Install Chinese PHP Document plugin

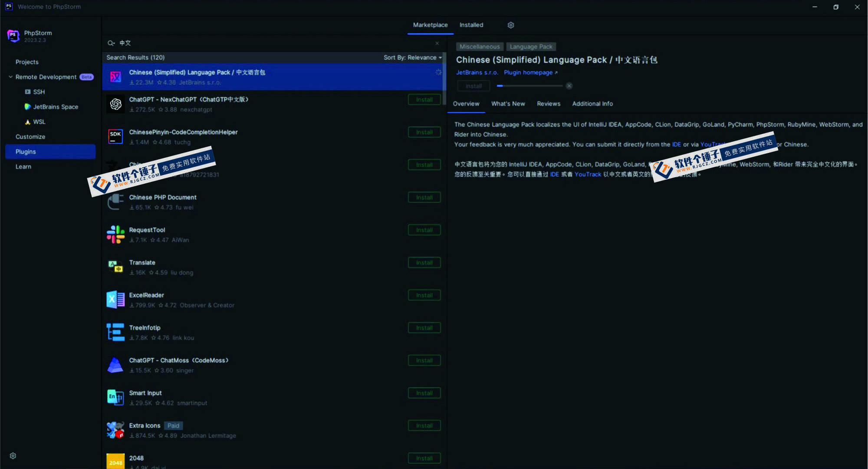click(424, 197)
